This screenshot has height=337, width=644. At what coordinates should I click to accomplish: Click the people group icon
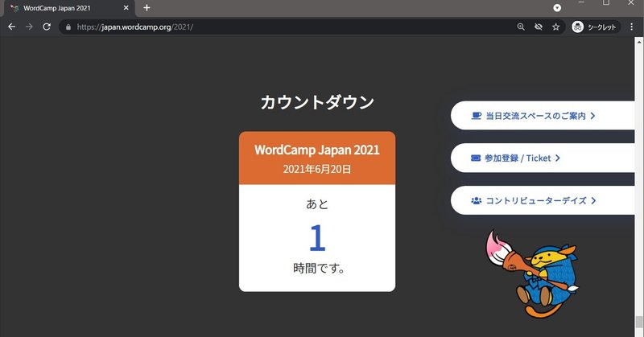[476, 201]
